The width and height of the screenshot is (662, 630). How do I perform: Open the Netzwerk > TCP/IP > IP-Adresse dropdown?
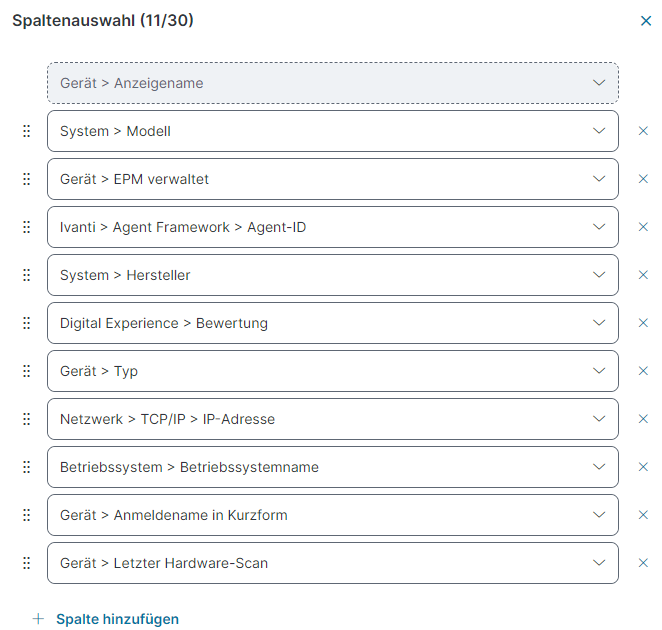coord(333,419)
